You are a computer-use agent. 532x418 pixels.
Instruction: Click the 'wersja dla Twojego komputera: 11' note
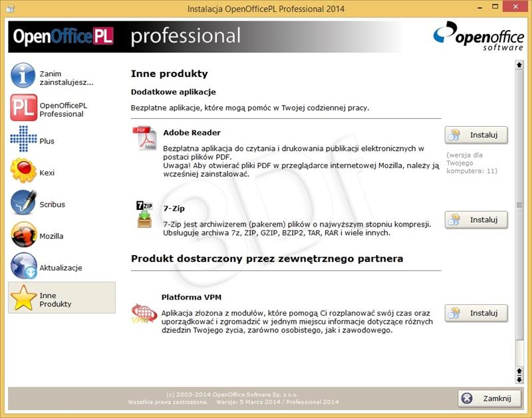tap(471, 163)
